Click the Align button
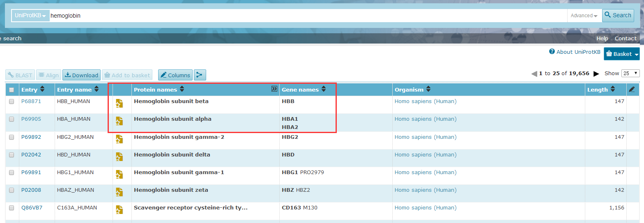 click(48, 75)
